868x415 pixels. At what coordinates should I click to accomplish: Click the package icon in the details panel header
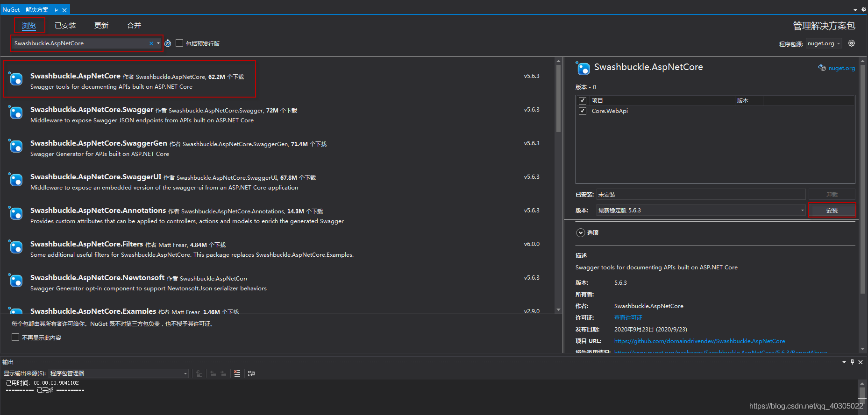coord(583,68)
